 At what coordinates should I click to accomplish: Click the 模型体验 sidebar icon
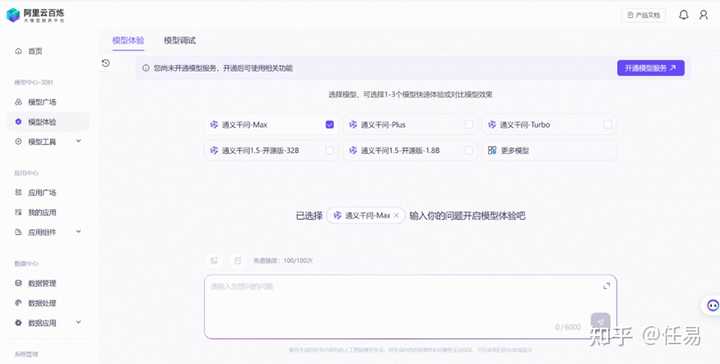pyautogui.click(x=18, y=122)
